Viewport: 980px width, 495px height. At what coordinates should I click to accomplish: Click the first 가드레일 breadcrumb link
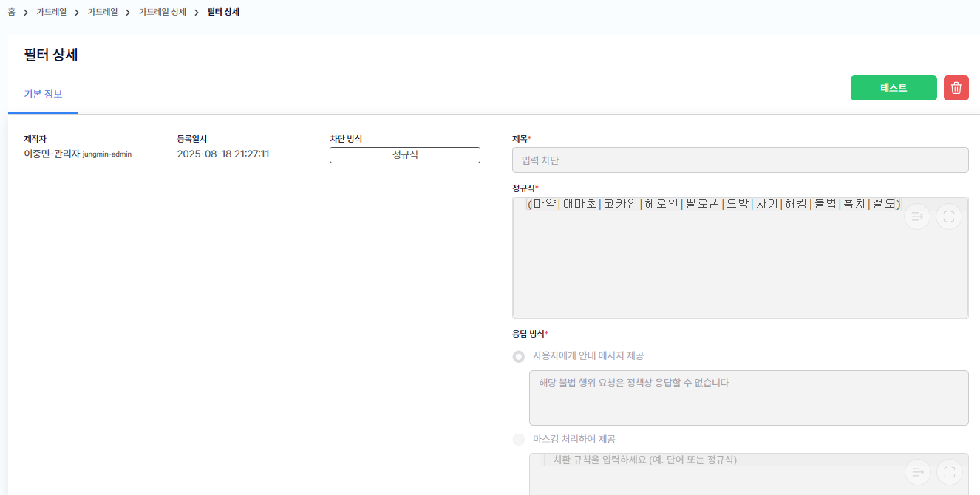(52, 12)
